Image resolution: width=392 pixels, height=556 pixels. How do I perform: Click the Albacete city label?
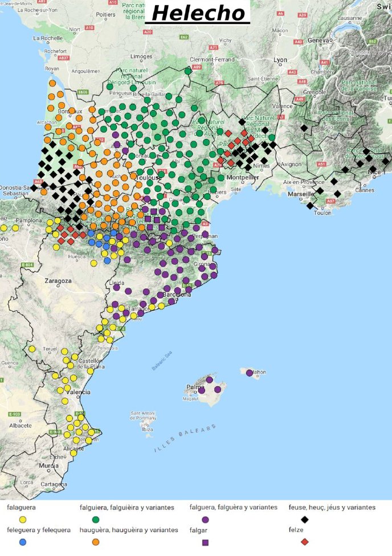pyautogui.click(x=20, y=425)
